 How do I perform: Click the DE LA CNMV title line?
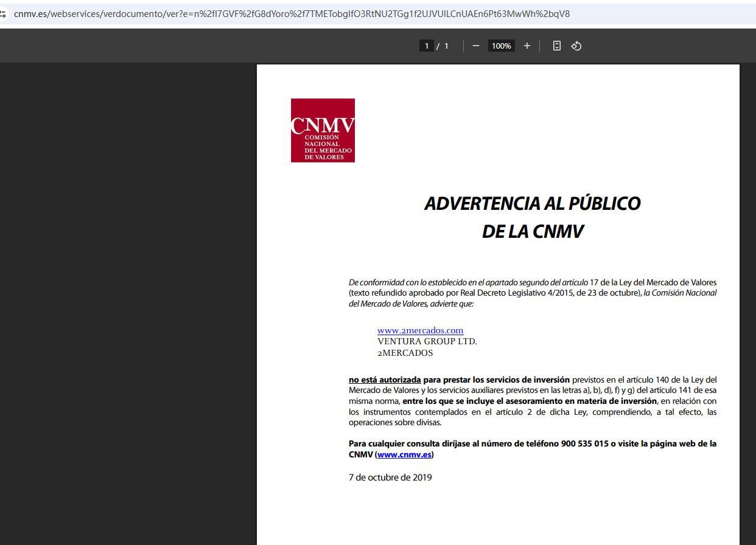532,231
